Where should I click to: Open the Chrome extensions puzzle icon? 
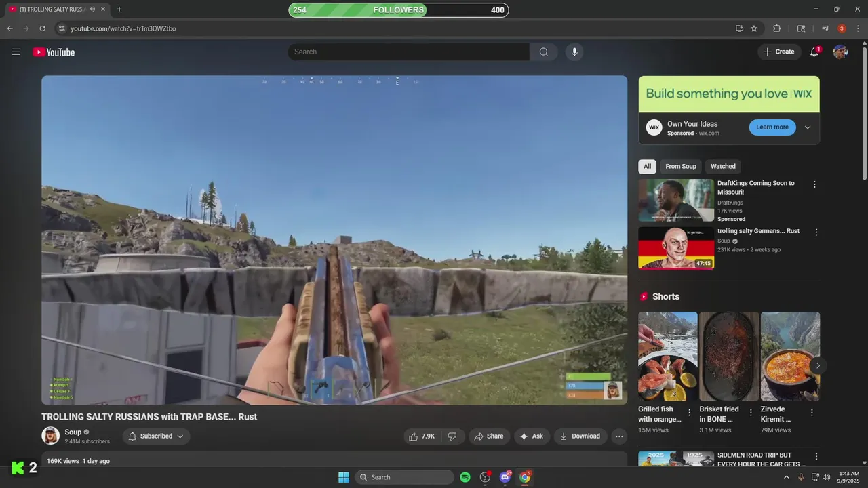coord(777,28)
